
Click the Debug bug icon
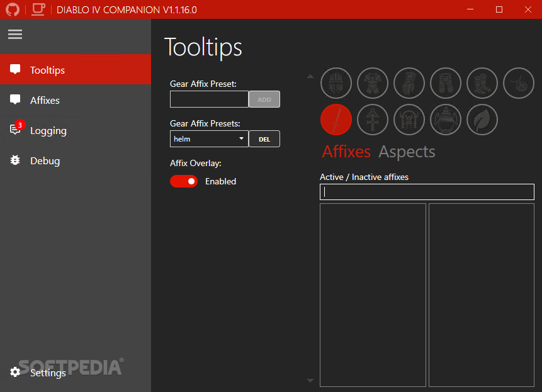15,160
